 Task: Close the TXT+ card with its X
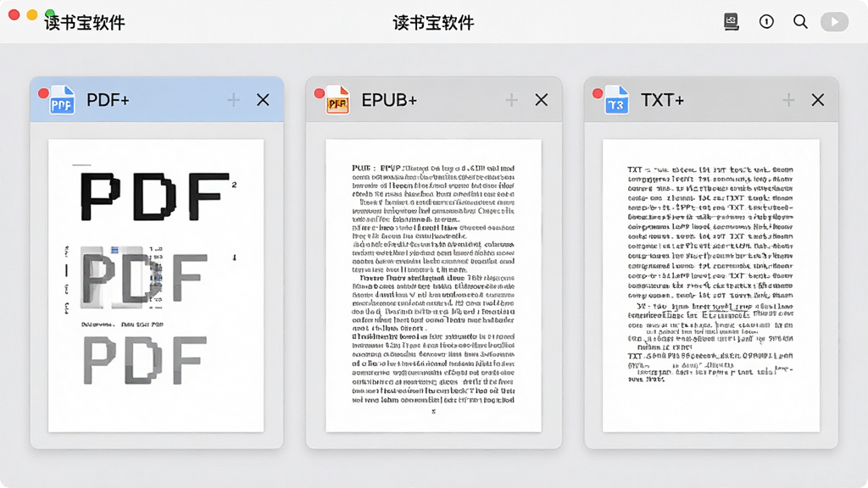(x=818, y=100)
